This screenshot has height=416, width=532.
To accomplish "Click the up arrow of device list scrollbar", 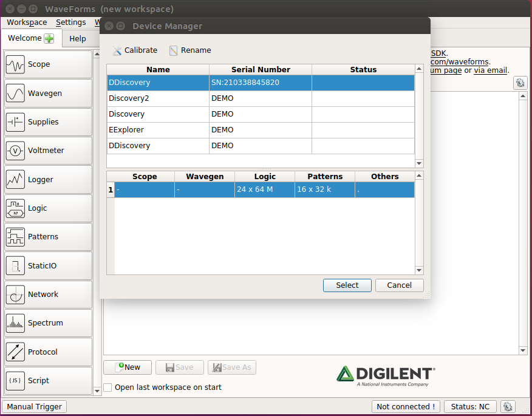I will (419, 69).
